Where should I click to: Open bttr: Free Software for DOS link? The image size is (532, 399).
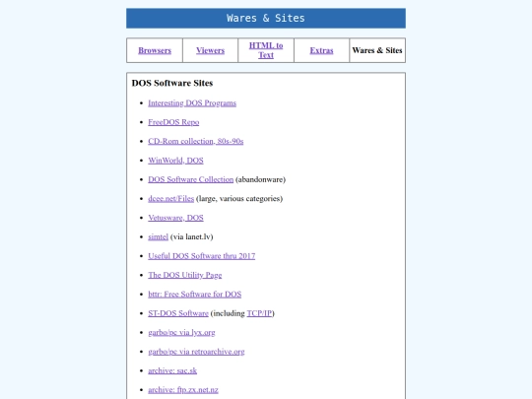point(195,295)
